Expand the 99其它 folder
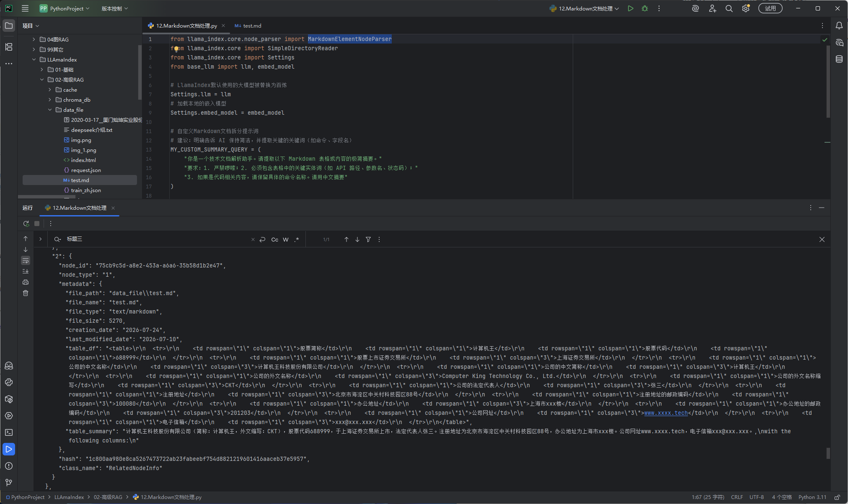The image size is (848, 504). click(x=34, y=49)
